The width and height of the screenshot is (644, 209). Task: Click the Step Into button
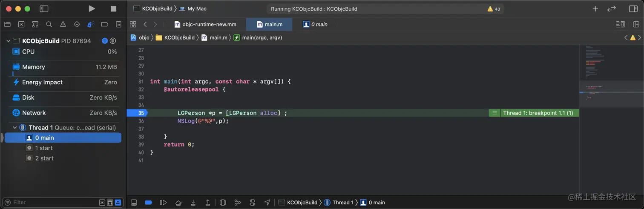[193, 203]
